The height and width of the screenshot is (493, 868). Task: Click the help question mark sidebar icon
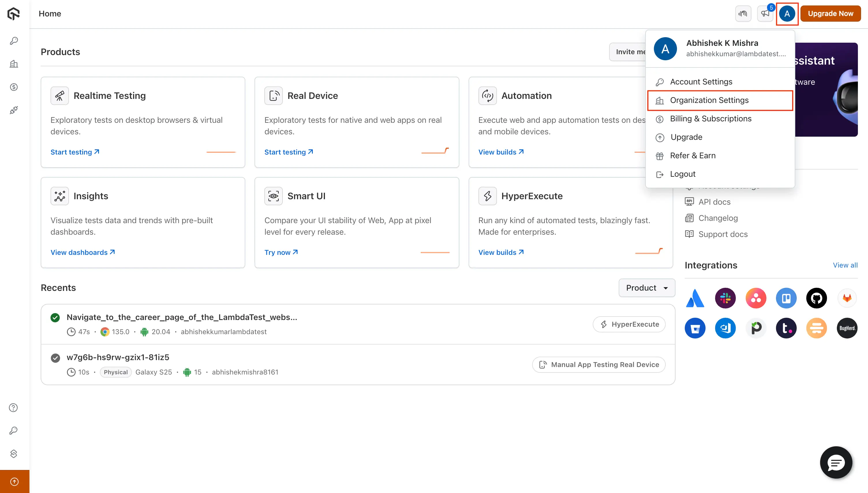click(14, 408)
